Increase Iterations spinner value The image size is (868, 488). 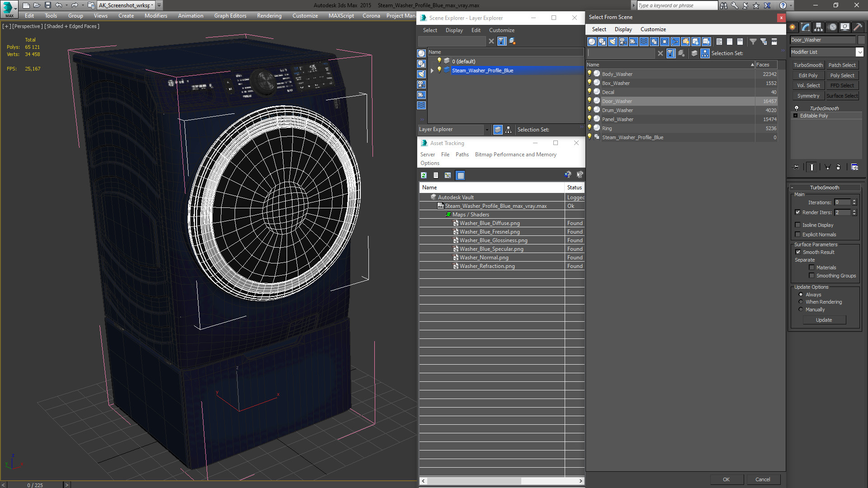coord(854,201)
